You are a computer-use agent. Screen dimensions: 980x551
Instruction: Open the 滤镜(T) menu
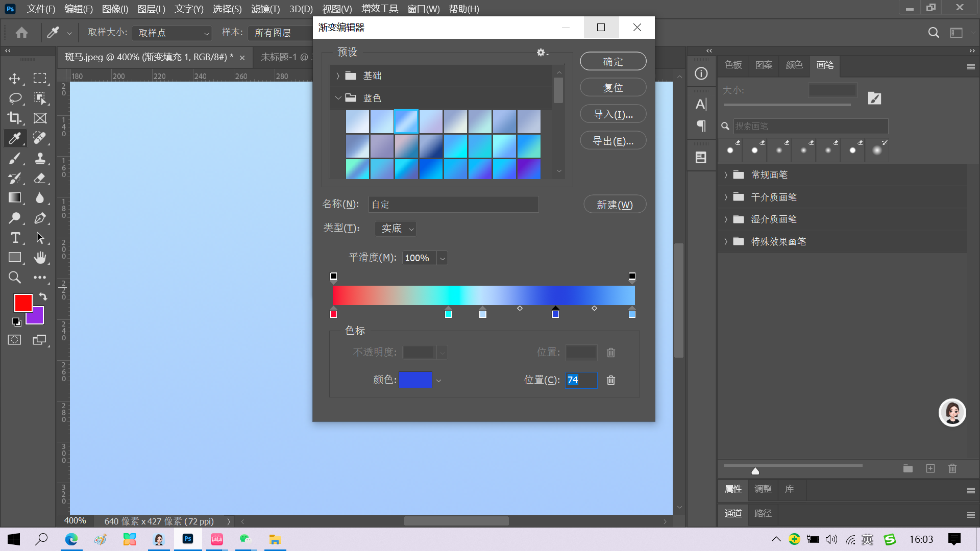[265, 9]
